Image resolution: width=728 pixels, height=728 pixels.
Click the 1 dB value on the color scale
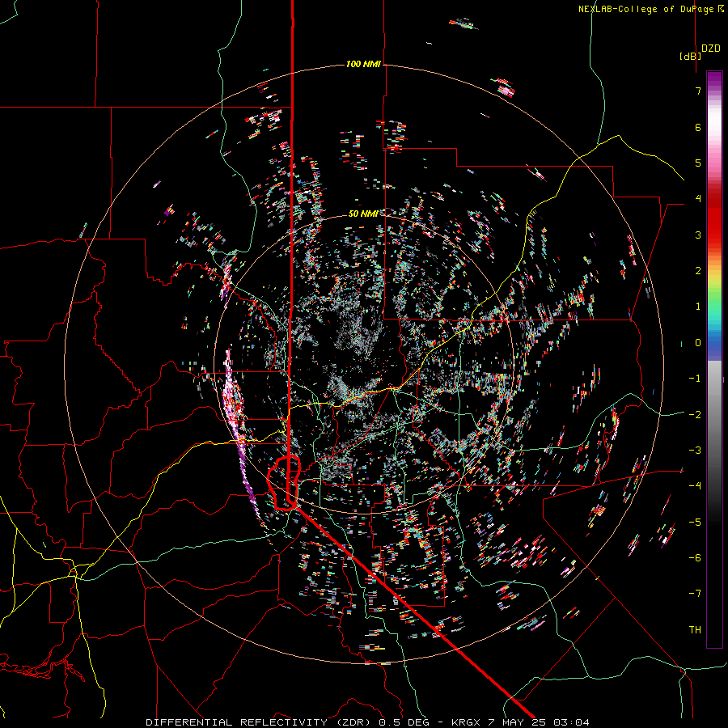pyautogui.click(x=698, y=307)
